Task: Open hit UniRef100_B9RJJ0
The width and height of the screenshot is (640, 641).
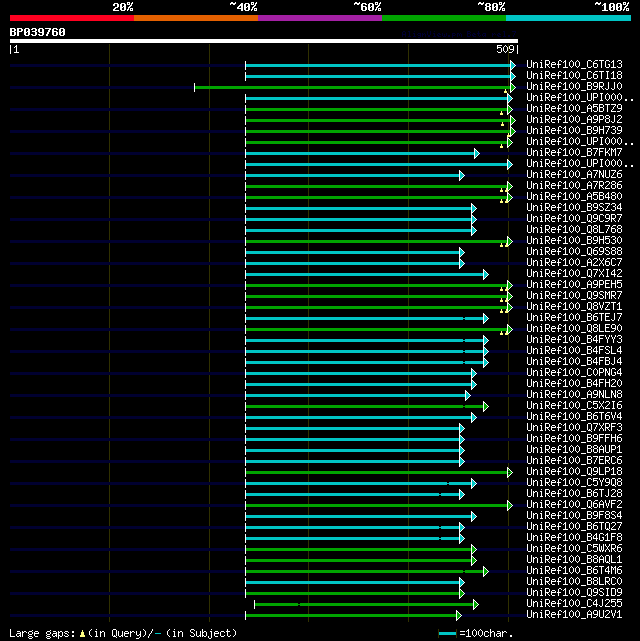Action: (574, 87)
